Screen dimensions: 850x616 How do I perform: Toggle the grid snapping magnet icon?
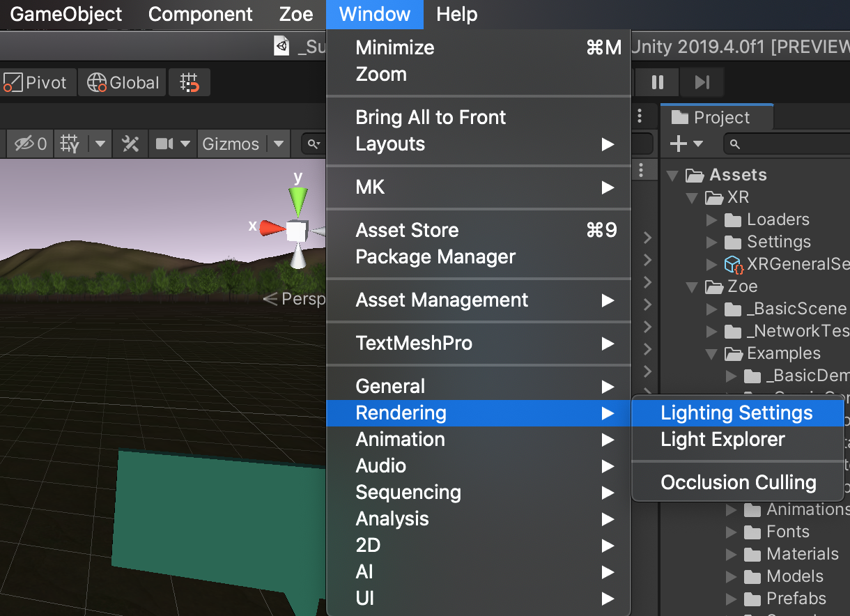pyautogui.click(x=190, y=83)
